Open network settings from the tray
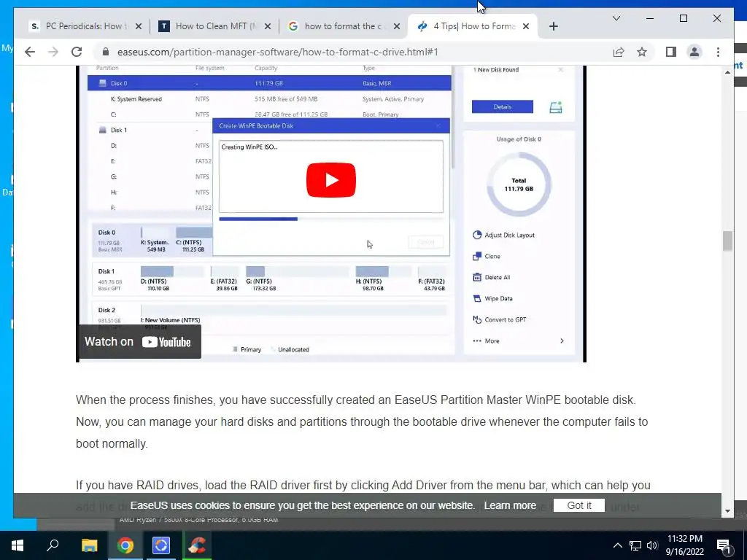Viewport: 747px width, 560px height. [x=635, y=545]
